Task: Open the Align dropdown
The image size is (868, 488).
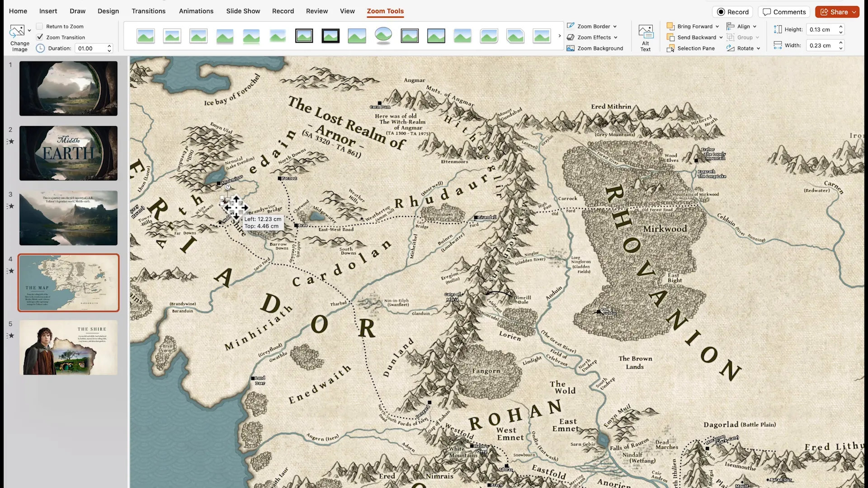Action: (741, 26)
